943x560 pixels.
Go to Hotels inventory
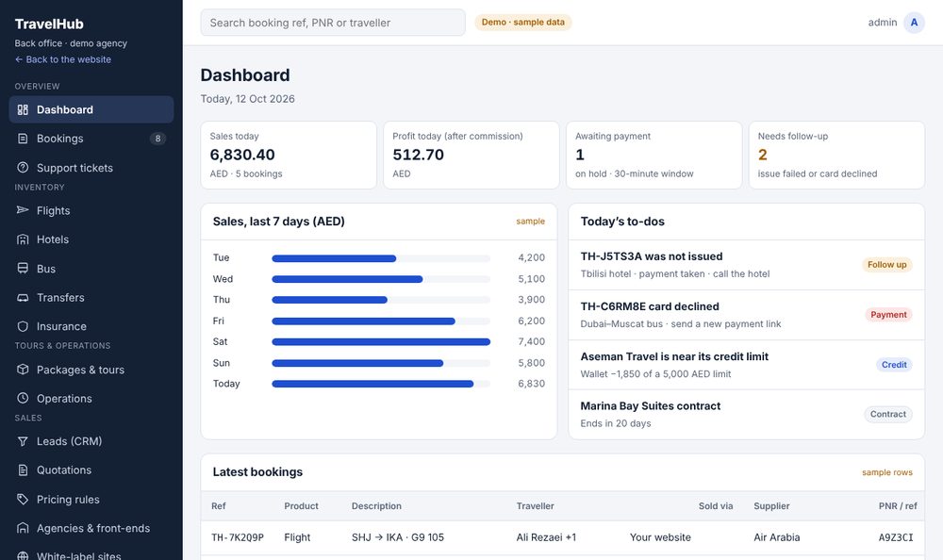(x=91, y=239)
